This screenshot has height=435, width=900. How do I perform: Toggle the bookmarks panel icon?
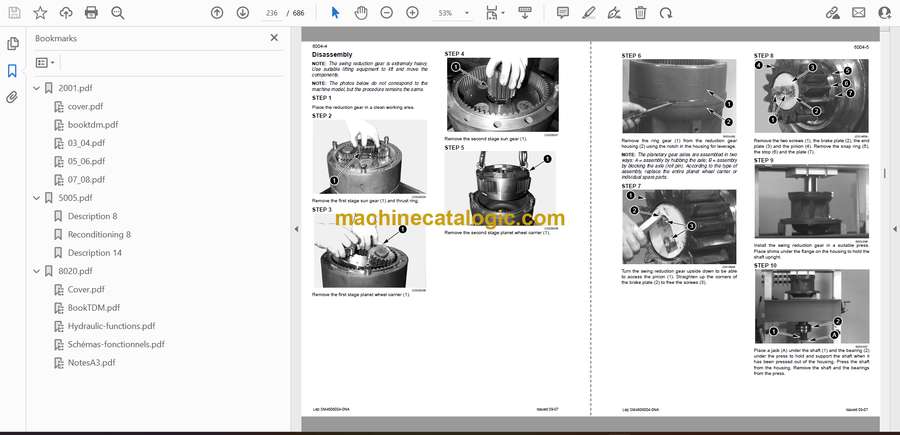coord(12,71)
